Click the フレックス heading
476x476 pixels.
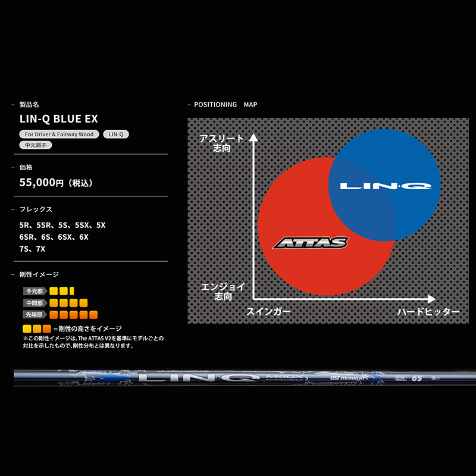[x=36, y=209]
